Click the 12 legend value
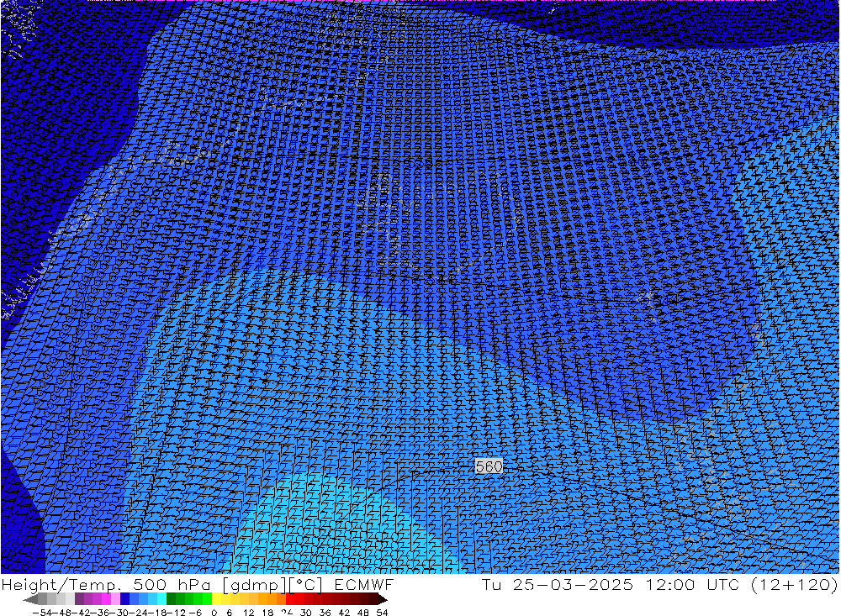The width and height of the screenshot is (841, 616). [249, 613]
